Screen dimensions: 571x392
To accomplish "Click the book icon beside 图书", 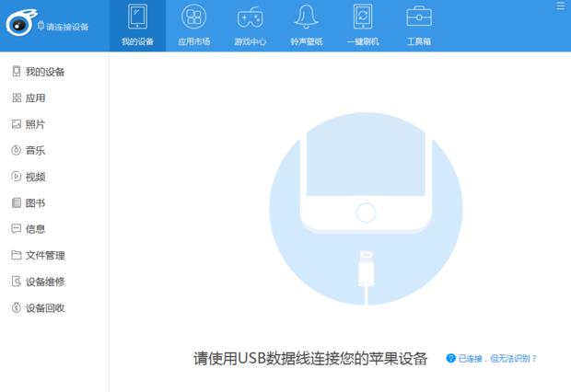I will [17, 202].
